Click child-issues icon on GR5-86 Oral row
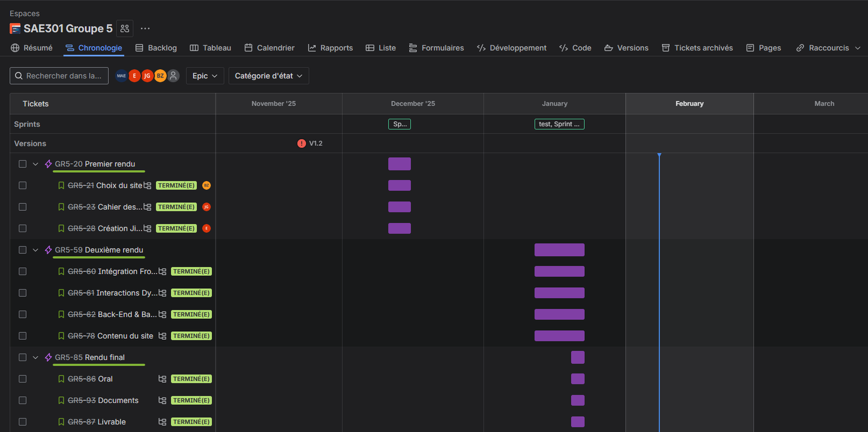 pos(162,379)
